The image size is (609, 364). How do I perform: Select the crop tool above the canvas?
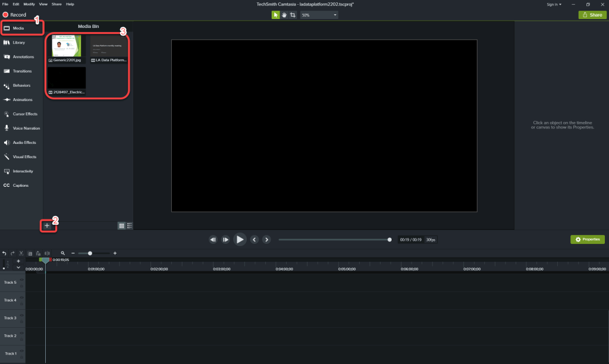click(293, 15)
